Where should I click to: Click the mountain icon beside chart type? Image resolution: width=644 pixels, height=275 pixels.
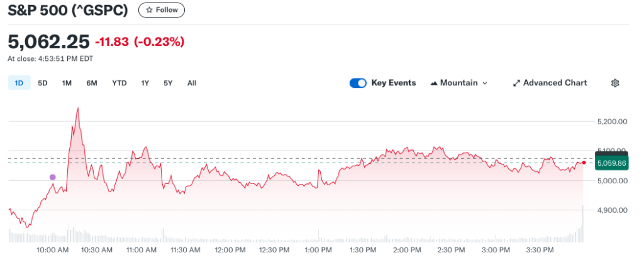(x=434, y=84)
